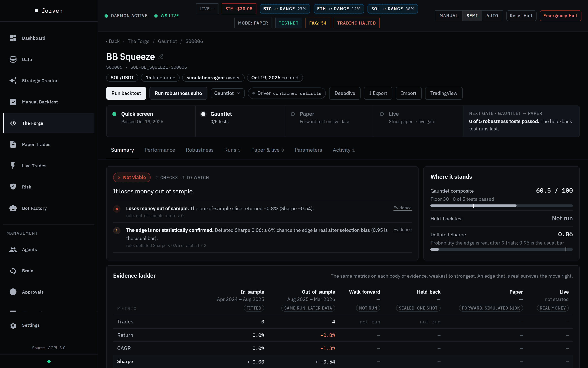
Task: Click the forven logo square
Action: pos(37,10)
